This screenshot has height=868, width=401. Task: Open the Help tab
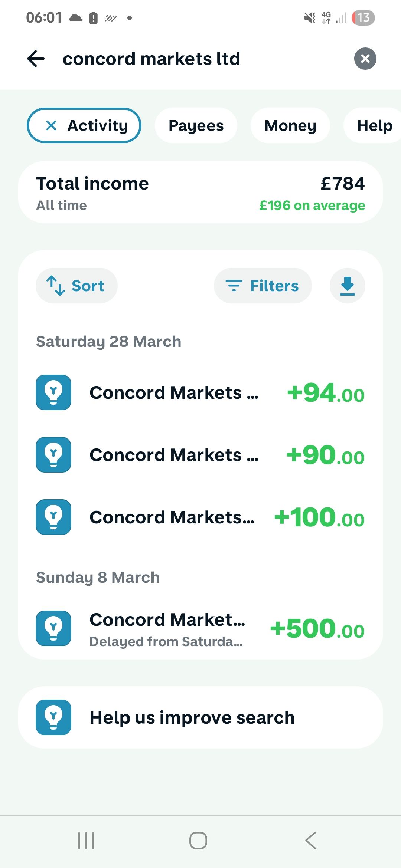374,125
